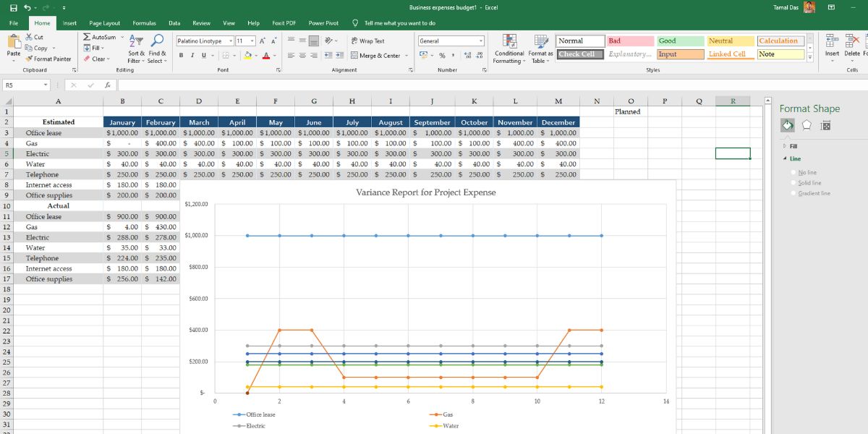
Task: Click the Format Painter icon
Action: [29, 59]
